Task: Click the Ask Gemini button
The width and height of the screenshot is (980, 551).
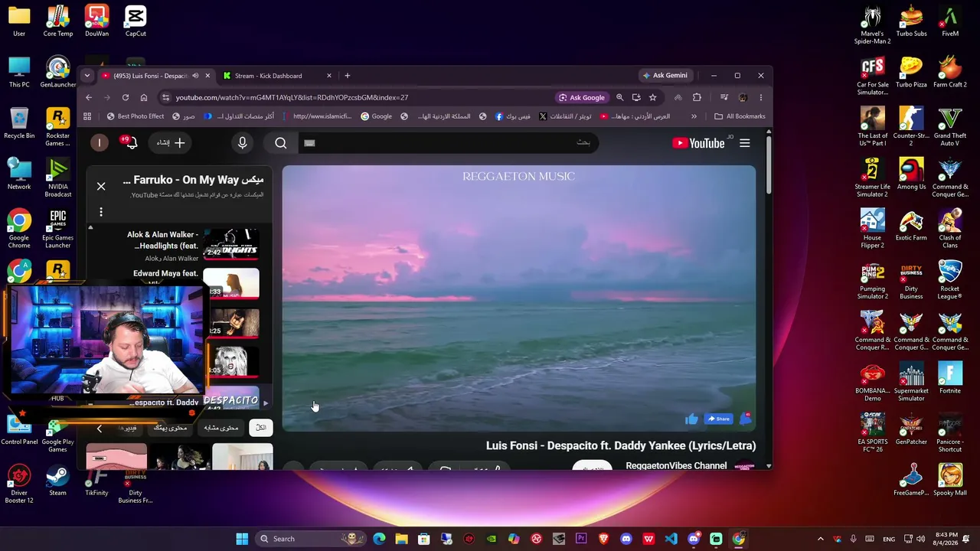Action: (665, 76)
